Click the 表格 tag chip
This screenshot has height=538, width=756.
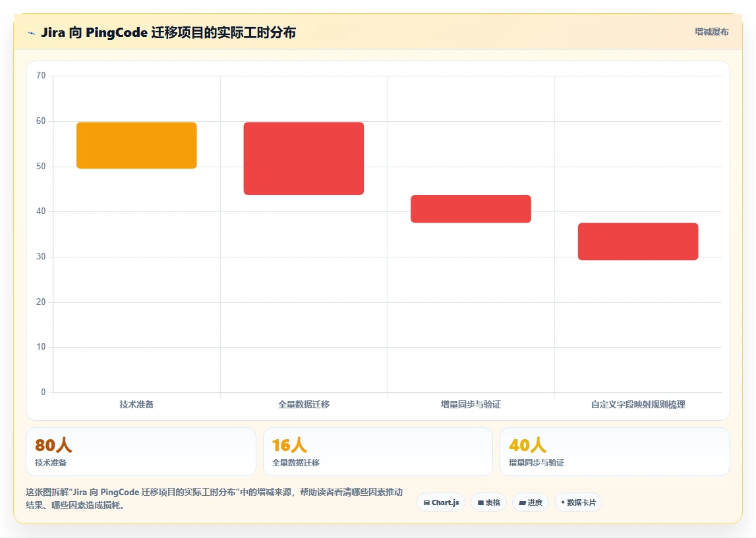(488, 502)
